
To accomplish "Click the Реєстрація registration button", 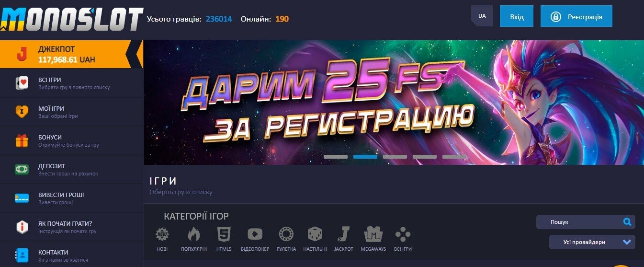I will [x=576, y=16].
